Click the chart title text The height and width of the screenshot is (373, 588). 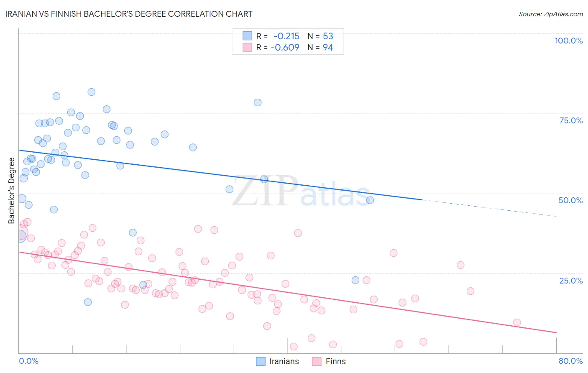click(x=129, y=14)
